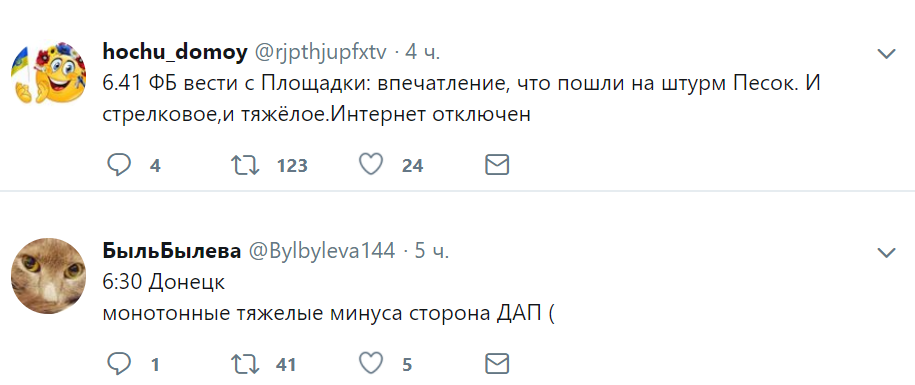Screen dimensions: 915x385
Task: Open the @rjpthjupfxtv handle link
Action: click(320, 53)
